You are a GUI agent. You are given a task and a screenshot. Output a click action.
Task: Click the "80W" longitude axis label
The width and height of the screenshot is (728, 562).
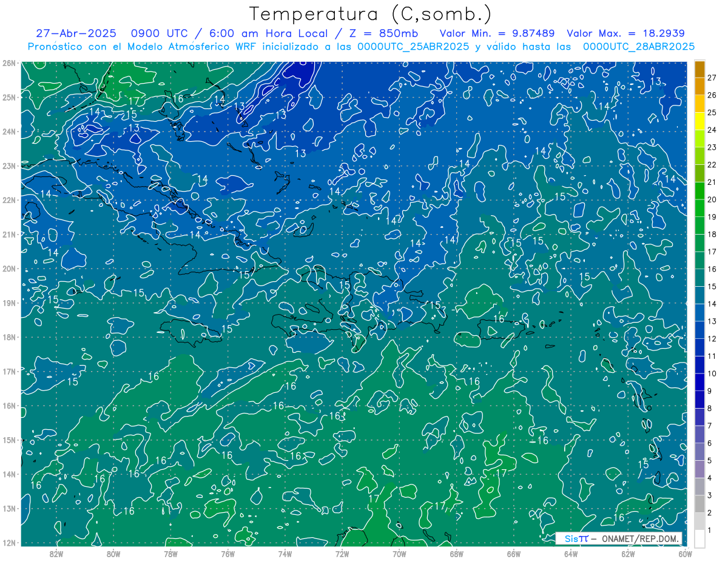[113, 554]
